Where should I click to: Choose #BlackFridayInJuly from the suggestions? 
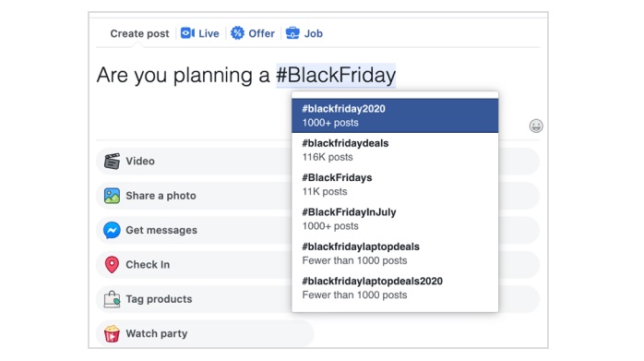[395, 219]
